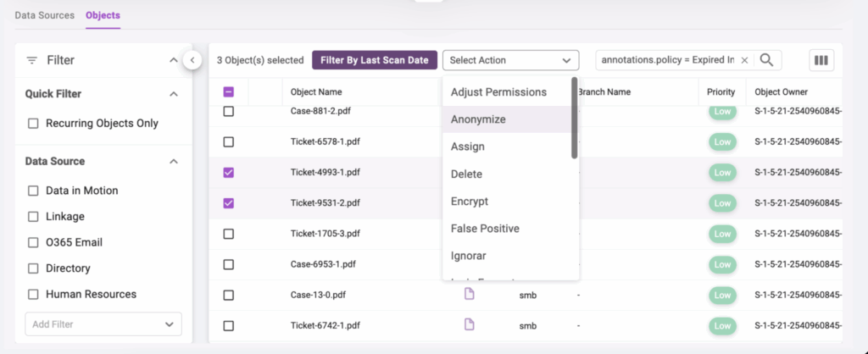Uncheck Ticket-4993-1.pdf row checkbox
The image size is (868, 354).
click(x=228, y=173)
